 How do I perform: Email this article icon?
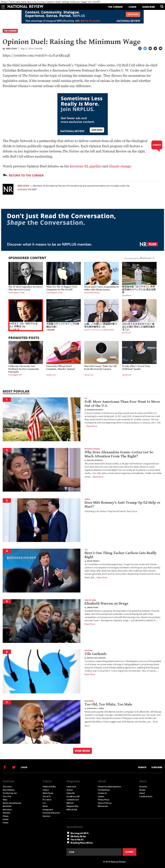[x=150, y=49]
